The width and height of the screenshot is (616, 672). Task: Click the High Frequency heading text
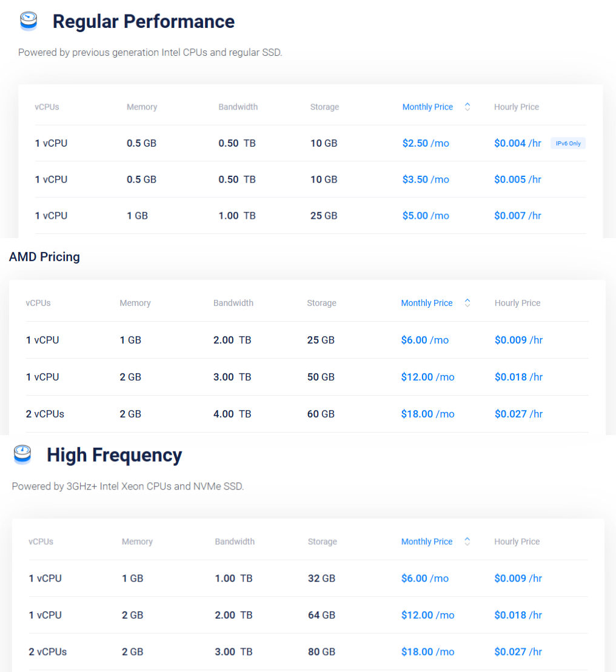pyautogui.click(x=114, y=455)
